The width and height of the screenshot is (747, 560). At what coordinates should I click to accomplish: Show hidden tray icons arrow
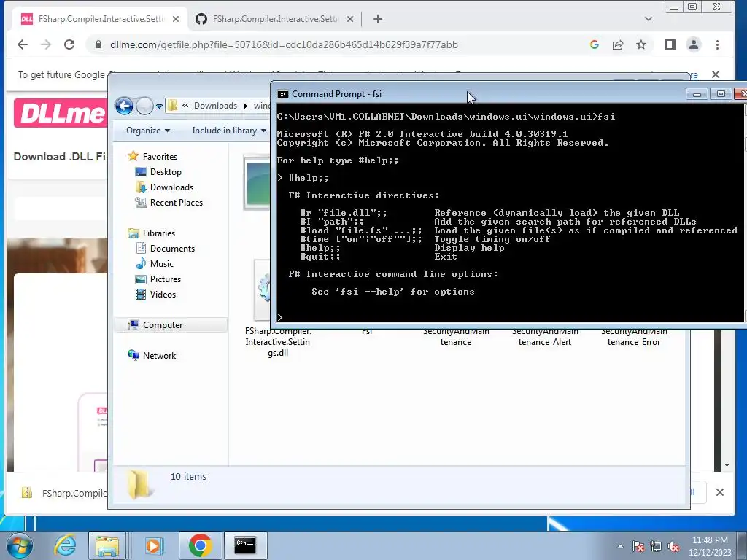pyautogui.click(x=620, y=546)
